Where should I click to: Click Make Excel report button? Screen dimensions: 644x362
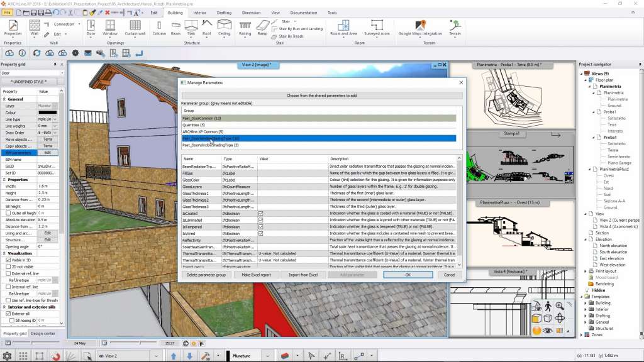(257, 275)
